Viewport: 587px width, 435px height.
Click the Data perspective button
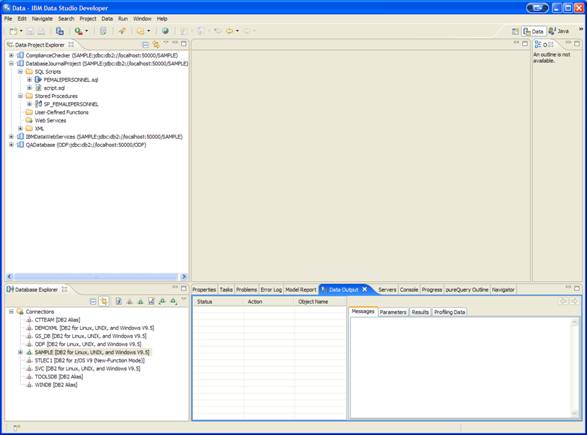[x=533, y=31]
